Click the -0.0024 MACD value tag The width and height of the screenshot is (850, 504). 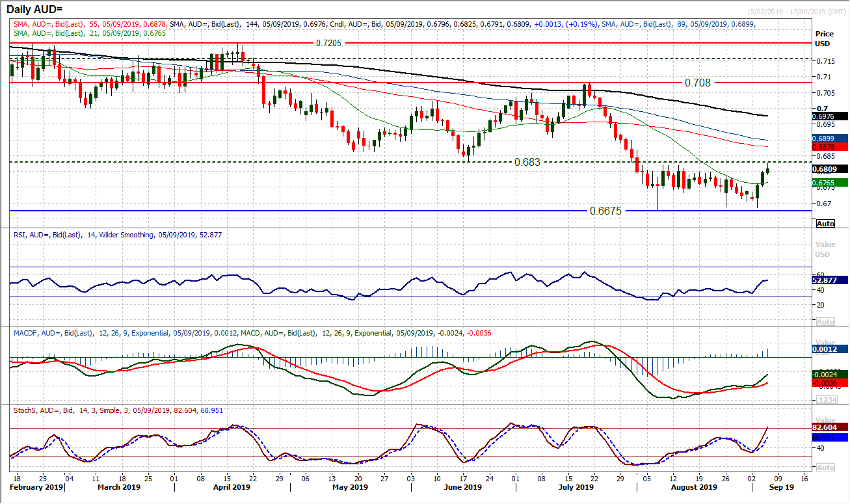pyautogui.click(x=830, y=374)
